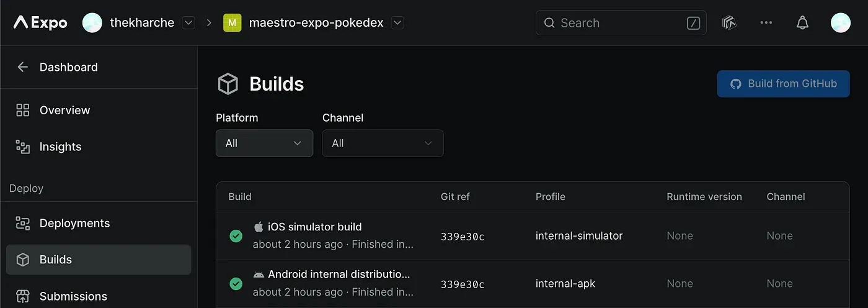Expand the maestro-expo-pokedex project chevron
The width and height of the screenshot is (868, 308).
point(398,23)
